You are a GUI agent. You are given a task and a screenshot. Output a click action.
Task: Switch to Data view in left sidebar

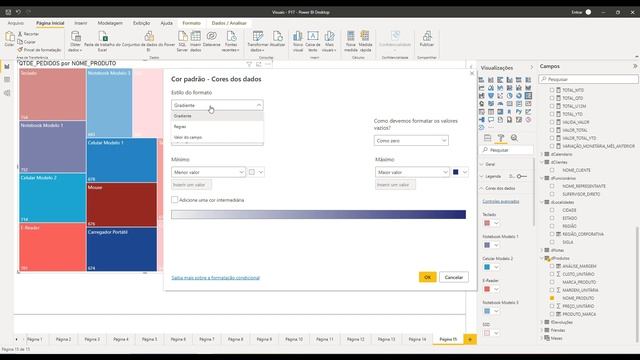(7, 80)
